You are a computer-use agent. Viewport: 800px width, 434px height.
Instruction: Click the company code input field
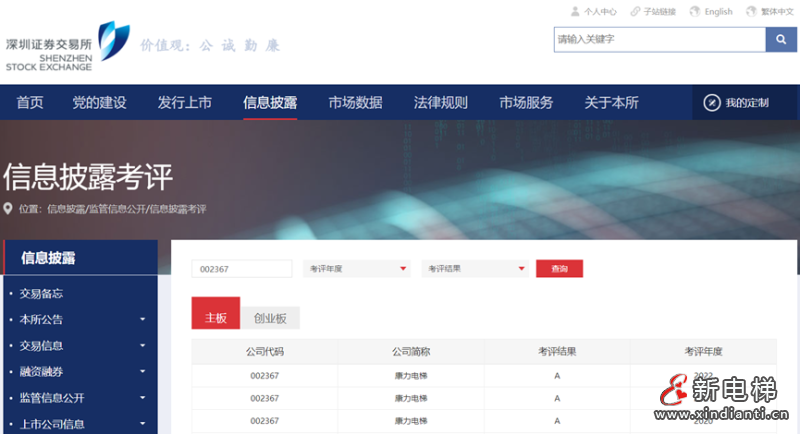pos(242,269)
